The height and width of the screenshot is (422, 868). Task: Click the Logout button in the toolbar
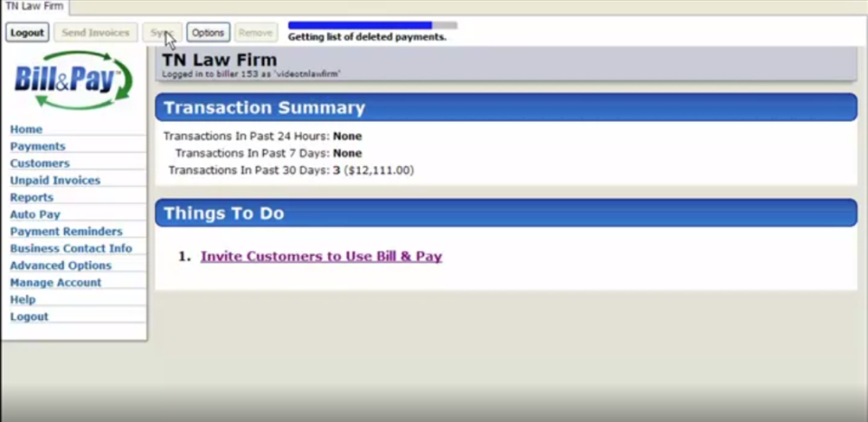[x=27, y=33]
